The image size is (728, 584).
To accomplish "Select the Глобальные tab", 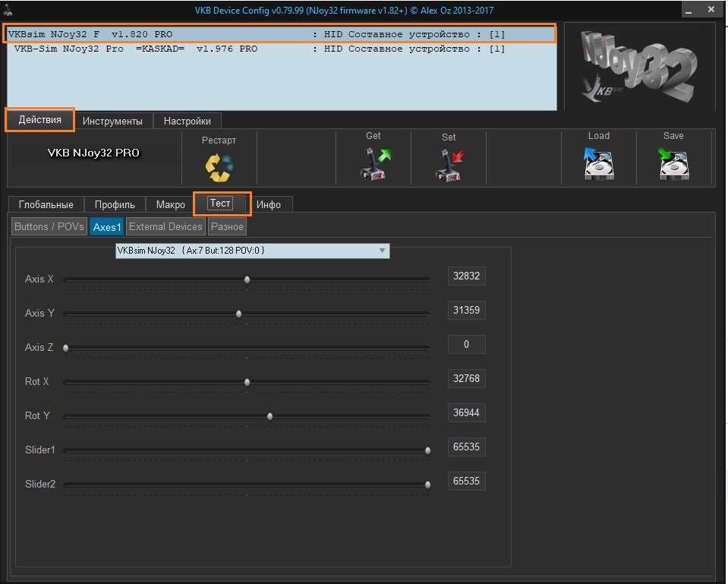I will pyautogui.click(x=46, y=205).
